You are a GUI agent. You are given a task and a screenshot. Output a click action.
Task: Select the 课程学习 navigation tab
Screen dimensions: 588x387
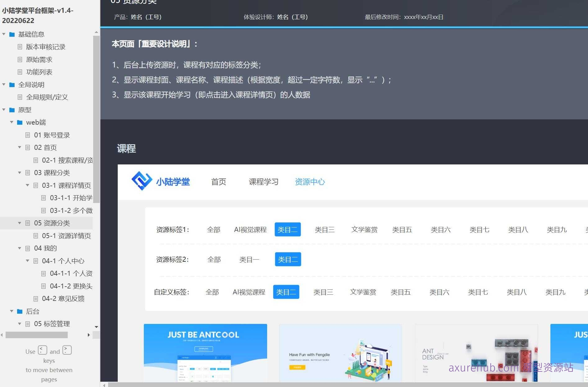coord(263,182)
